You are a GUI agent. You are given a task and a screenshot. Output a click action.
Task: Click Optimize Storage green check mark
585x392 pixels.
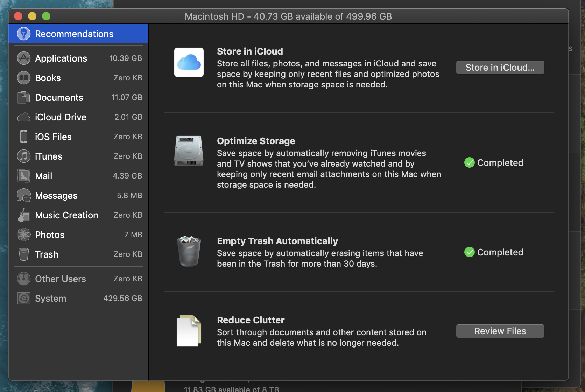click(470, 163)
